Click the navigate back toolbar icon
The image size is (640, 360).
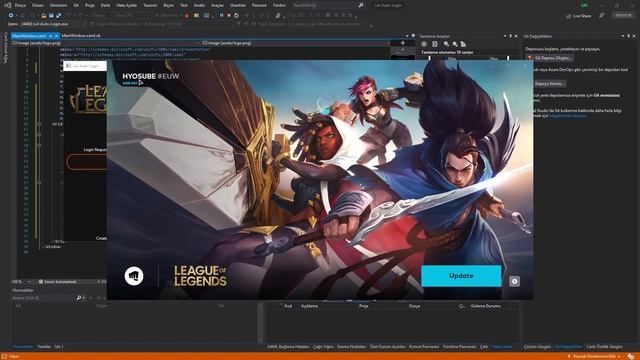click(x=11, y=16)
